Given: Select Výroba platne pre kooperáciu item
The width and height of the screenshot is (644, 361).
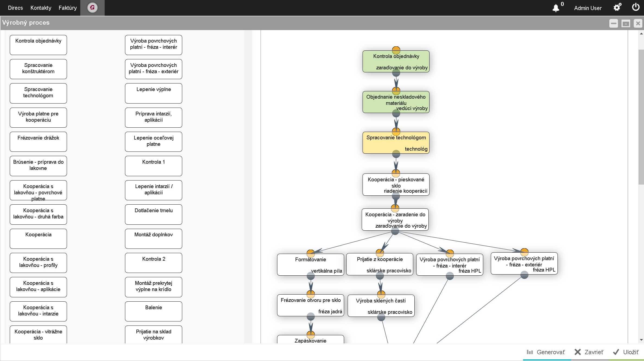Looking at the screenshot, I should (38, 118).
